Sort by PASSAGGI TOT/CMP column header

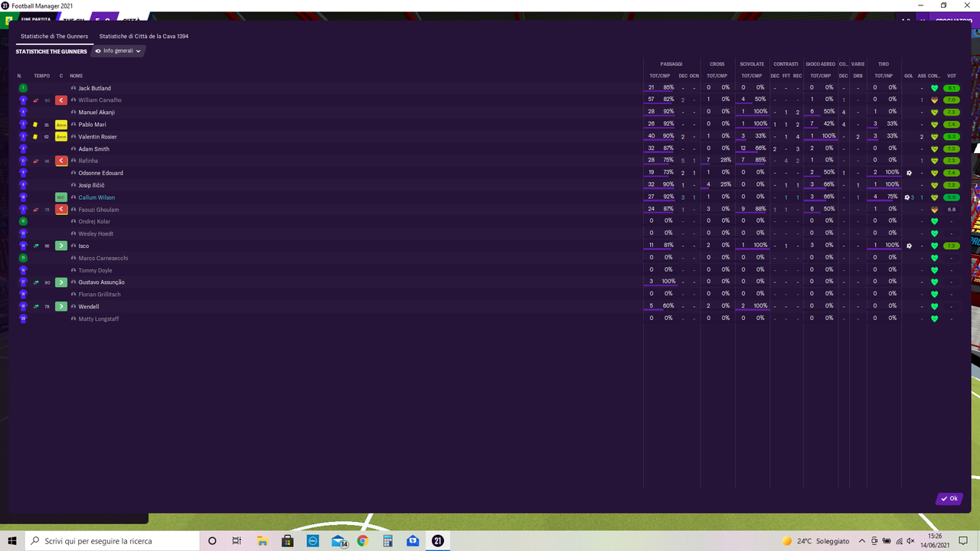pyautogui.click(x=660, y=76)
